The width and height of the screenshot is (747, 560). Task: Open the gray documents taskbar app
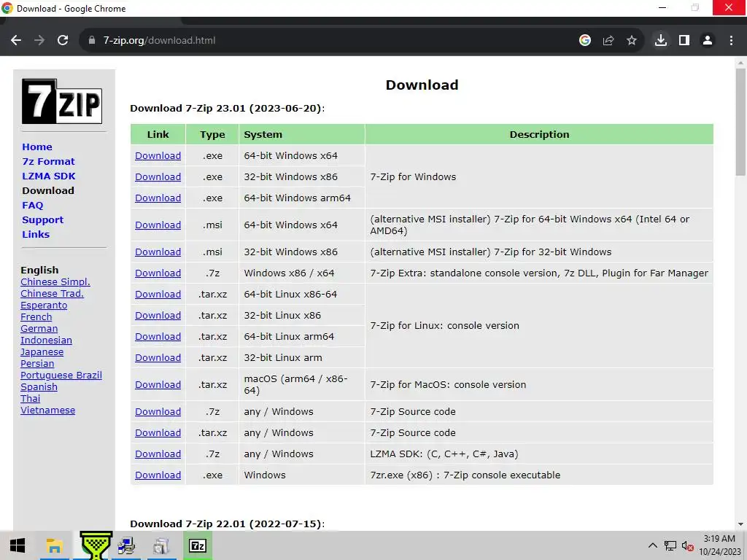(161, 545)
